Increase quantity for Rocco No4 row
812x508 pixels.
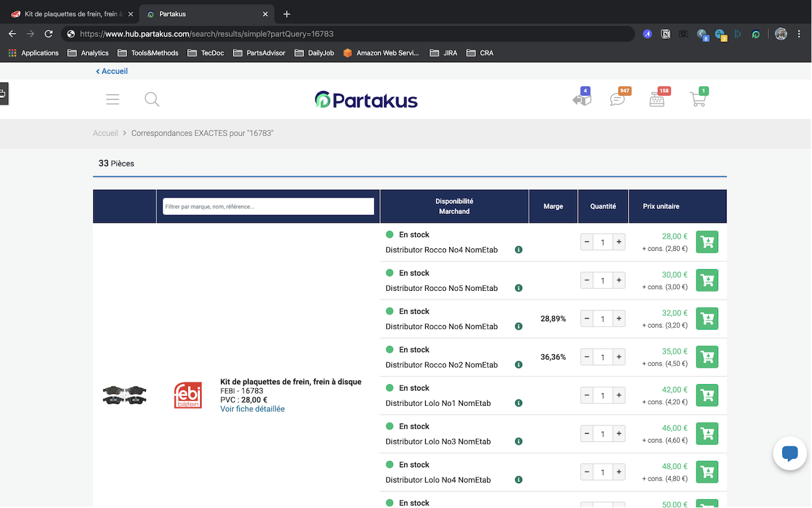tap(619, 242)
